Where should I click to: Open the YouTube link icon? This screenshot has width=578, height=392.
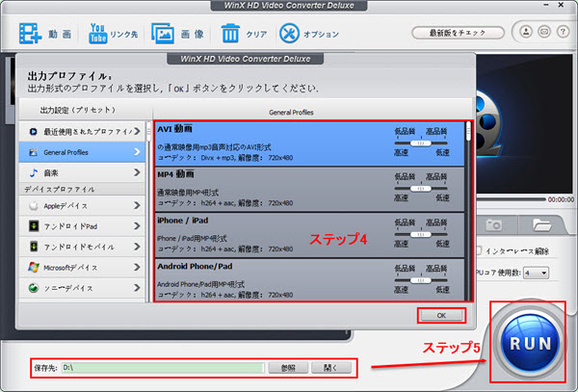tap(97, 34)
